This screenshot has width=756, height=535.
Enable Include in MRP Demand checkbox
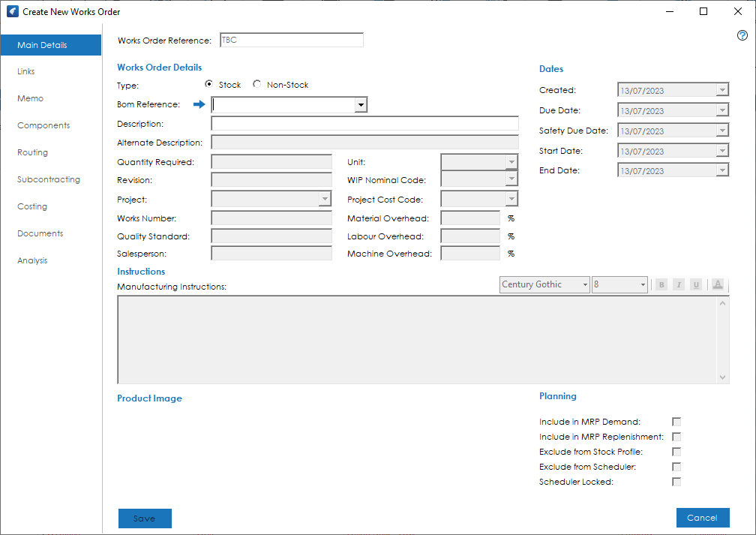pyautogui.click(x=676, y=422)
